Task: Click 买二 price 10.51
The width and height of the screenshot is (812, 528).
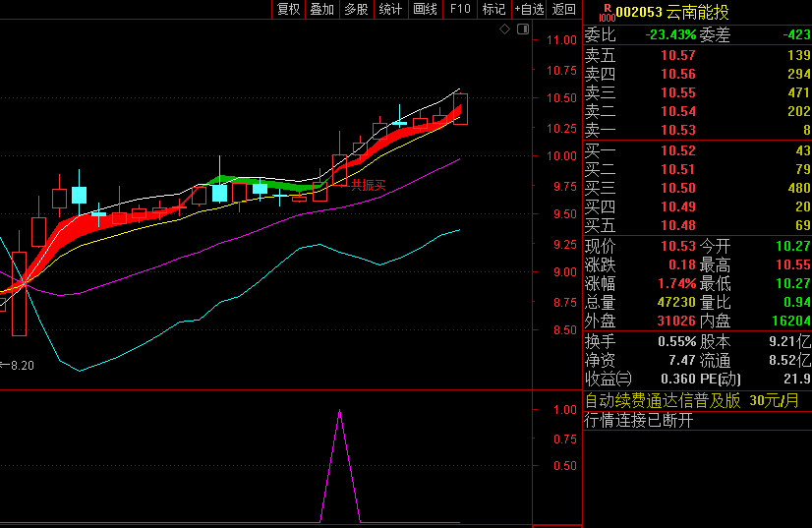Action: point(678,169)
